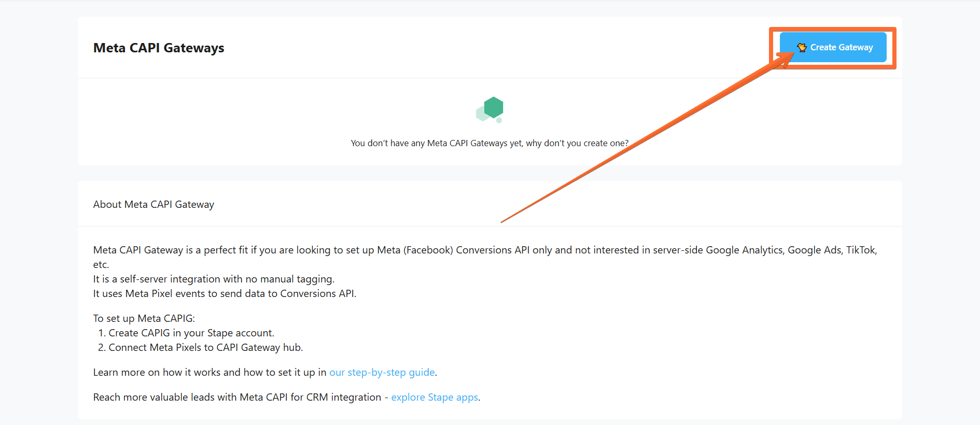
Task: Select the 'Create CAPIG in your Stape account' step
Action: tap(191, 333)
